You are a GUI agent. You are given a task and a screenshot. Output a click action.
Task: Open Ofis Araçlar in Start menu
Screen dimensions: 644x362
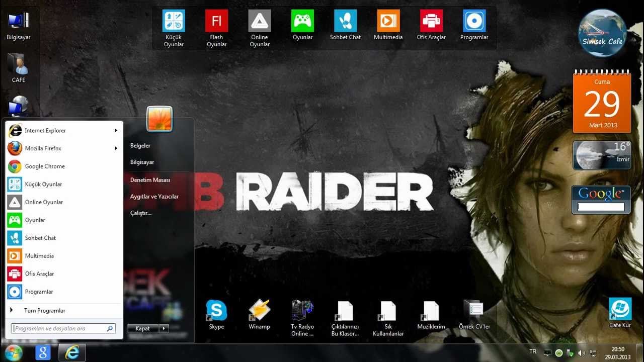64,274
